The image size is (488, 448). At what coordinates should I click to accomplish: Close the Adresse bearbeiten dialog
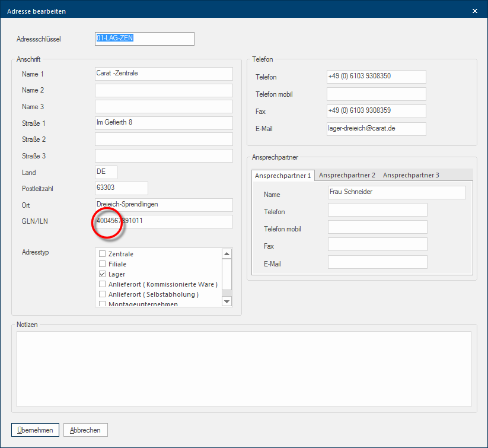click(x=474, y=11)
